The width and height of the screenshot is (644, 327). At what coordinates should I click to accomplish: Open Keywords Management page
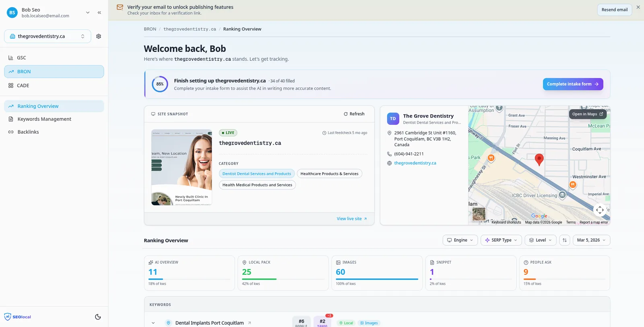(54, 119)
